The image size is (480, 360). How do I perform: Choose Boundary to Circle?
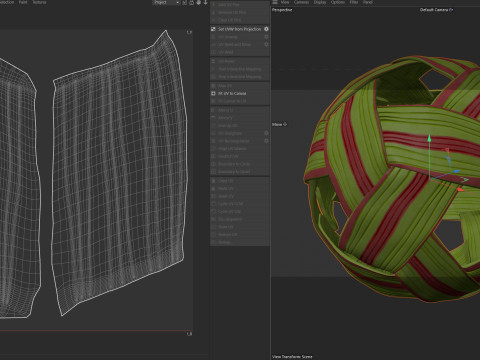pos(239,164)
